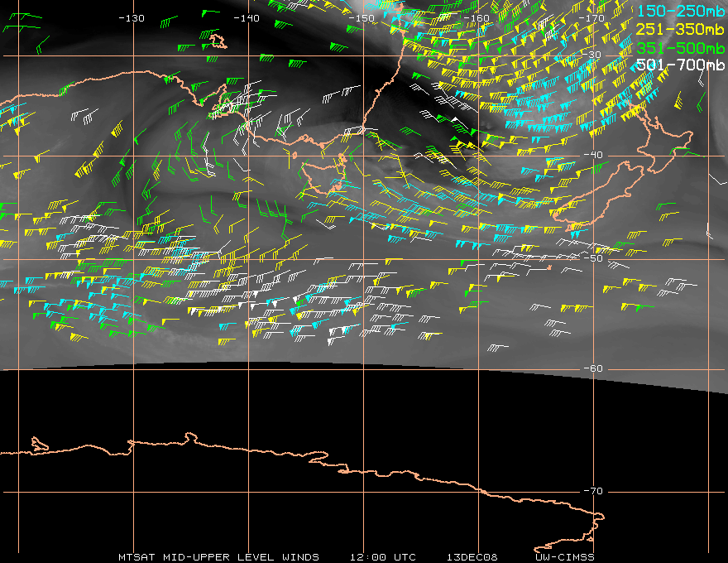Click the 12:00 UTC time stamp

[x=383, y=557]
